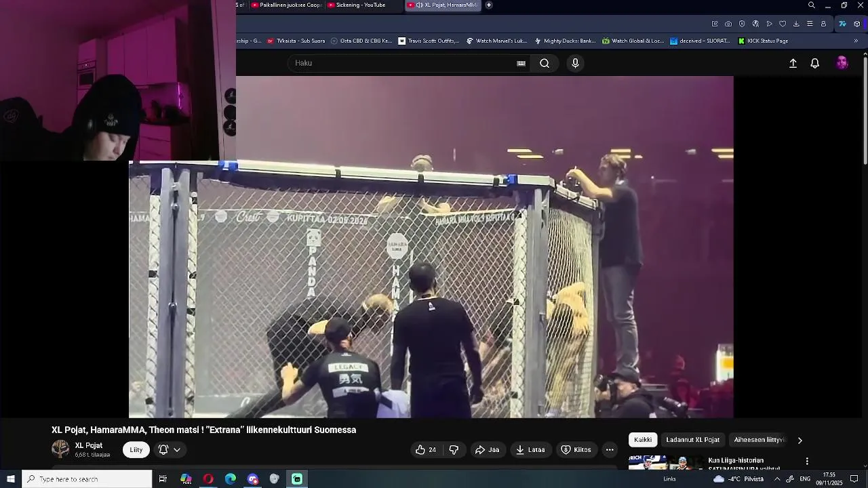Open the extensions cube icon

[857, 24]
